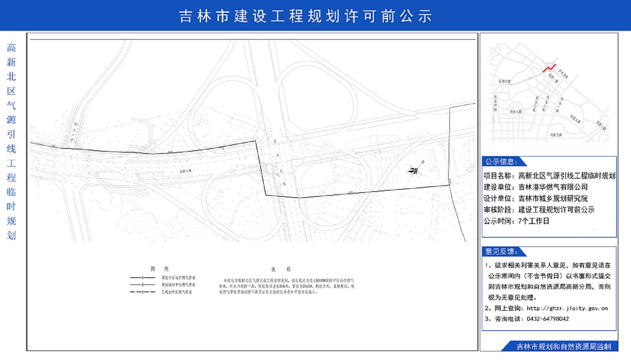
Task: Click the footer 吉林市规划和自然资源局监制
Action: tap(563, 346)
